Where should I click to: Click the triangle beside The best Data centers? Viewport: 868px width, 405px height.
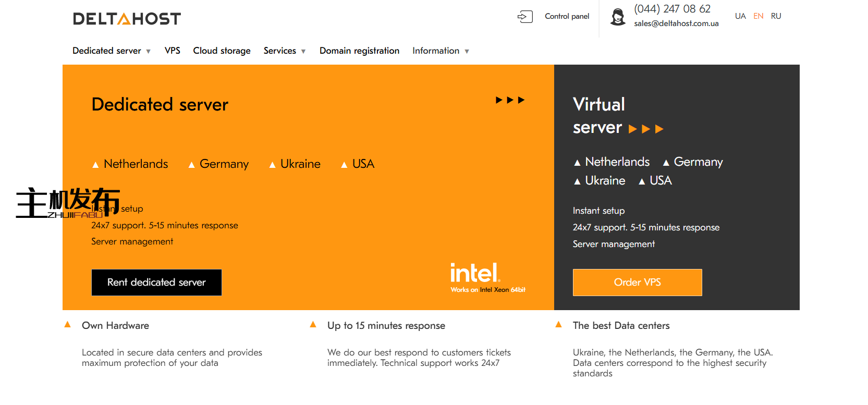558,325
